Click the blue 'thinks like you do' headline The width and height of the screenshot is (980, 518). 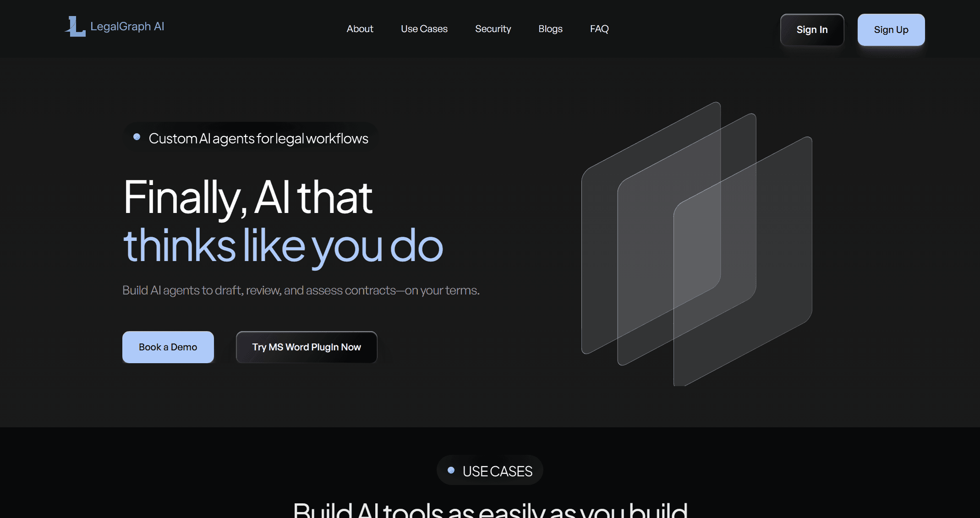283,246
